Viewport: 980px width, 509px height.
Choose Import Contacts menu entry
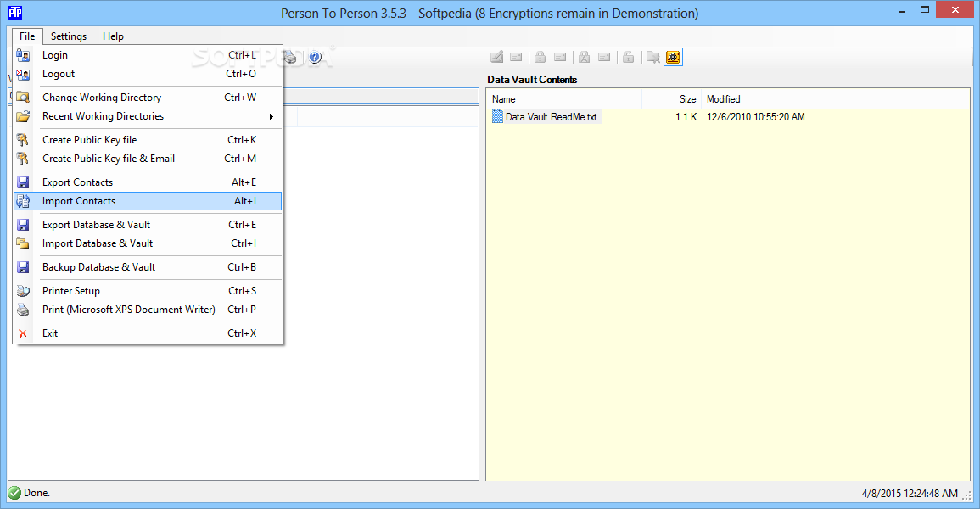click(x=148, y=201)
